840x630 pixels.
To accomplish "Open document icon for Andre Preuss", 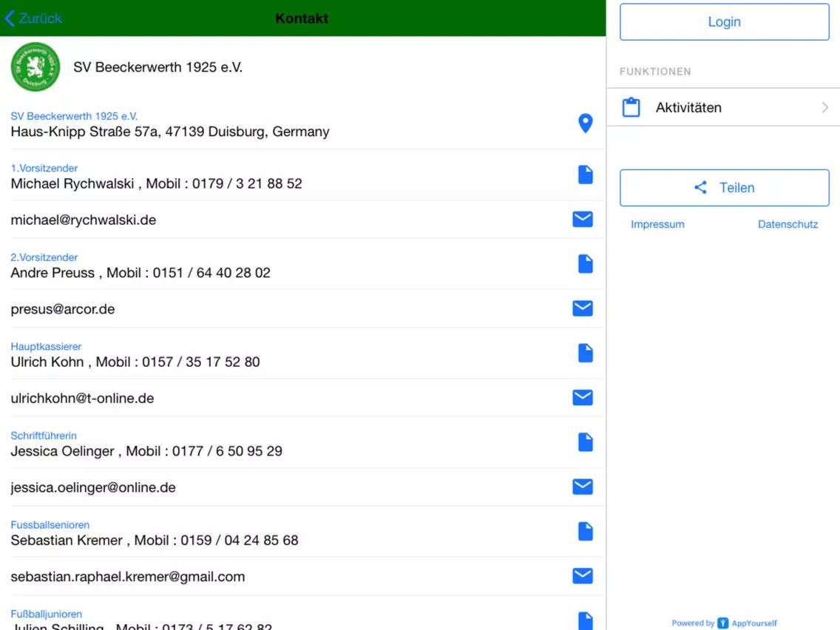I will 586,264.
